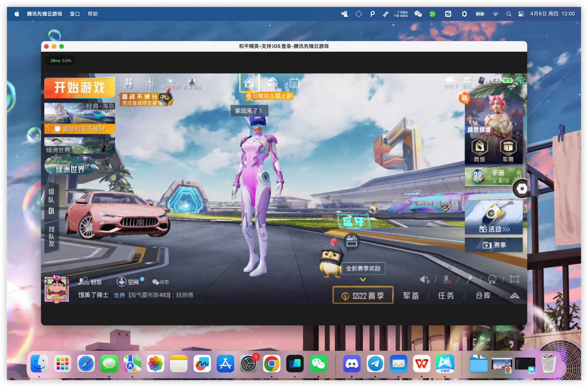
Task: Start the match with 开始游戏 button
Action: coord(79,88)
